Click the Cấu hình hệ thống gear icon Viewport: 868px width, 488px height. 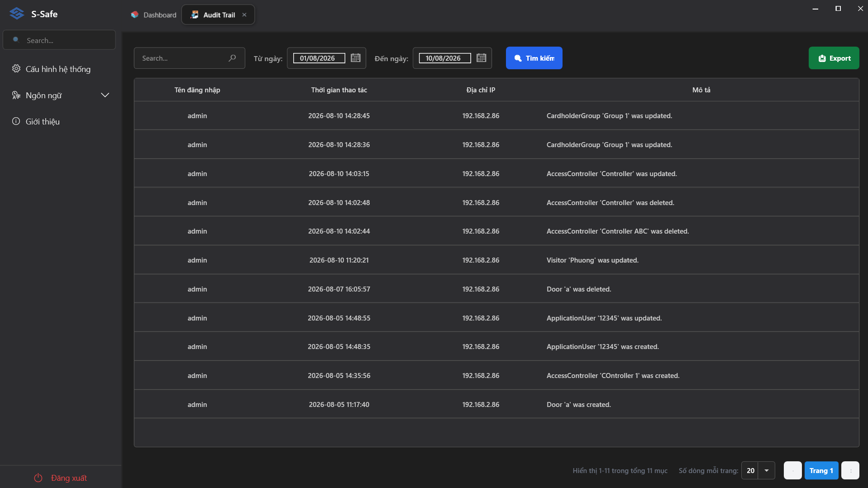(x=16, y=69)
